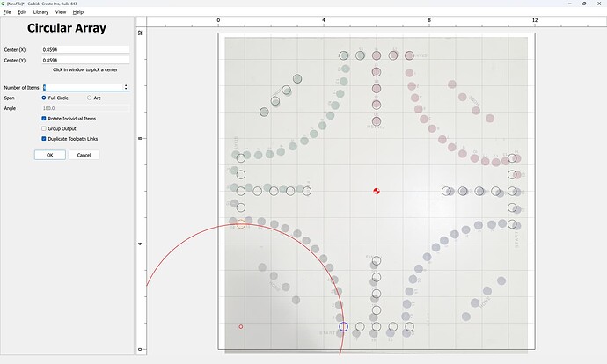Viewport: 607px width, 364px height.
Task: Open the File menu
Action: click(x=7, y=12)
